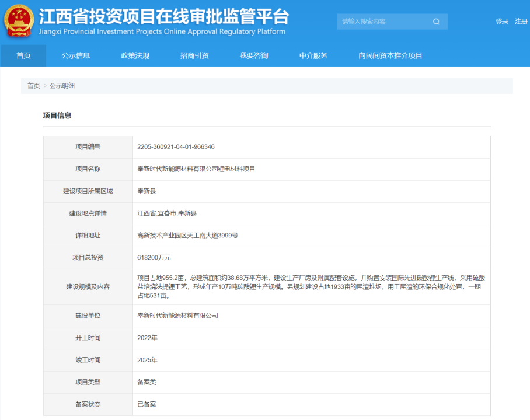Click the 已备案 status value
This screenshot has height=420, width=530.
147,404
